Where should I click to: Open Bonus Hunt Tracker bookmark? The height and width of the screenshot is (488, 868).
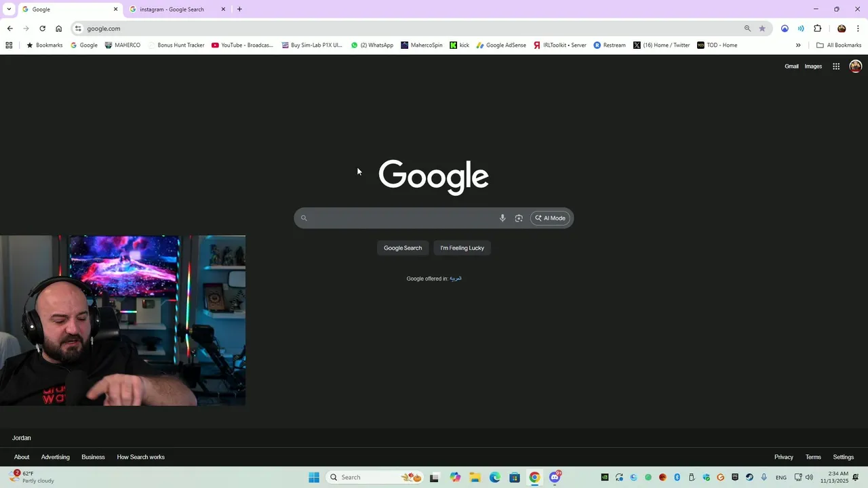pyautogui.click(x=176, y=45)
